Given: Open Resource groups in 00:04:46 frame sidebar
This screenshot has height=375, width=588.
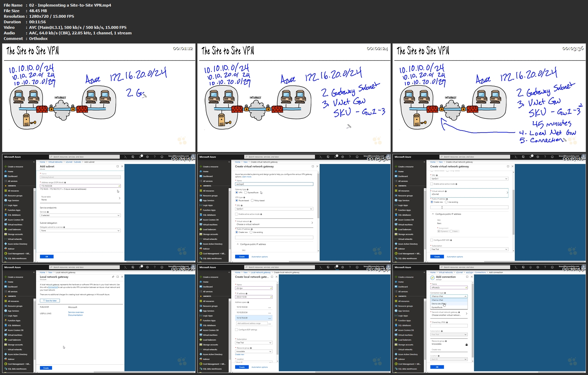Looking at the screenshot, I should [x=13, y=195].
